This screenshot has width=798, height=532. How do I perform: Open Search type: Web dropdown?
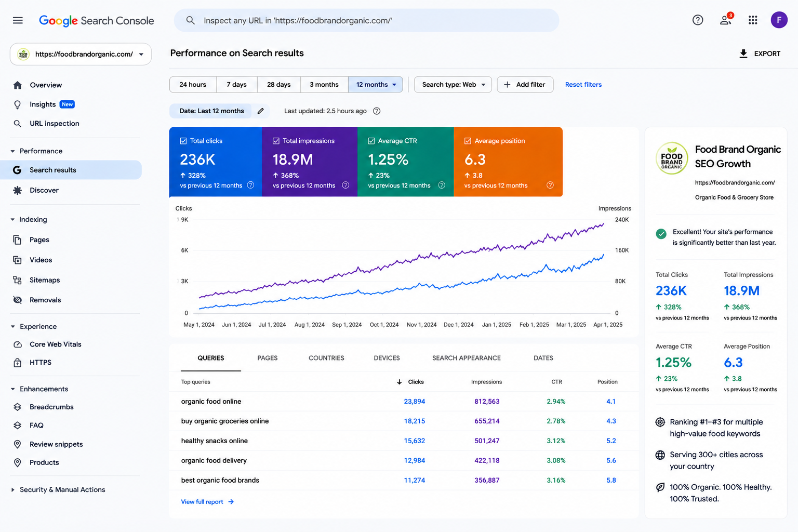[453, 85]
